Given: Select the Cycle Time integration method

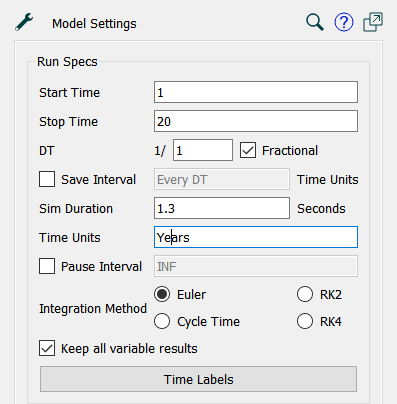Looking at the screenshot, I should 162,321.
